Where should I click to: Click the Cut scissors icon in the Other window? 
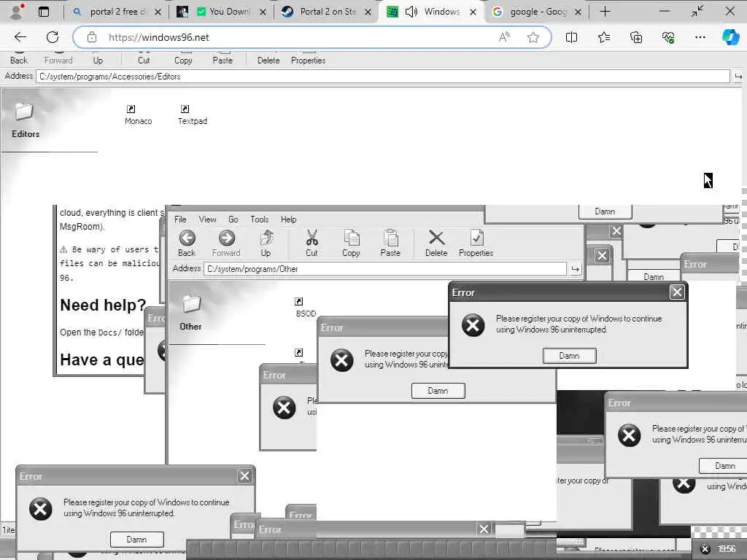[x=312, y=238]
